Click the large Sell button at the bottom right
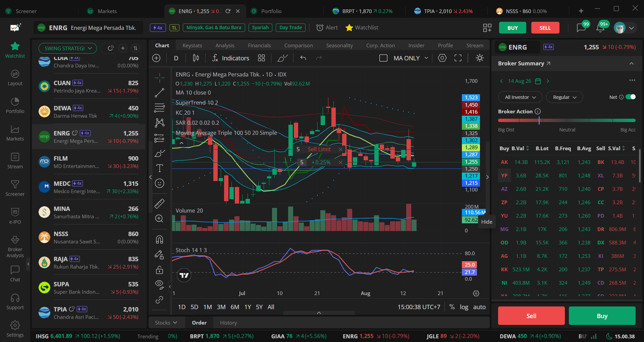This screenshot has width=644, height=342. [531, 316]
